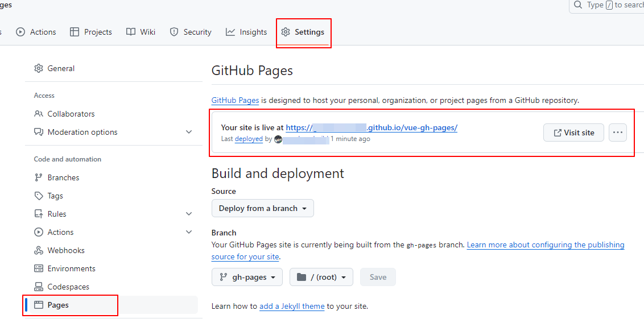Expand the sidebar Actions section chevron
644x327 pixels.
coord(189,232)
